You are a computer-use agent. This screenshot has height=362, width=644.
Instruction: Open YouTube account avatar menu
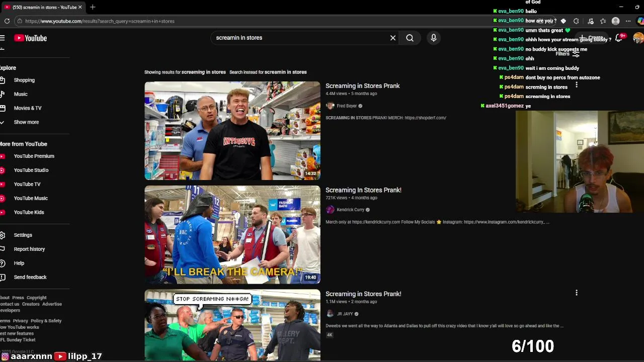(638, 38)
